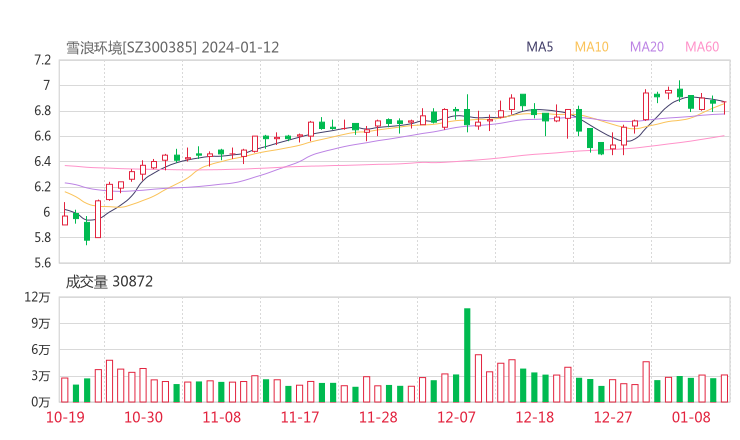740x440 pixels.
Task: Click the 6万 volume axis label
Action: click(41, 350)
